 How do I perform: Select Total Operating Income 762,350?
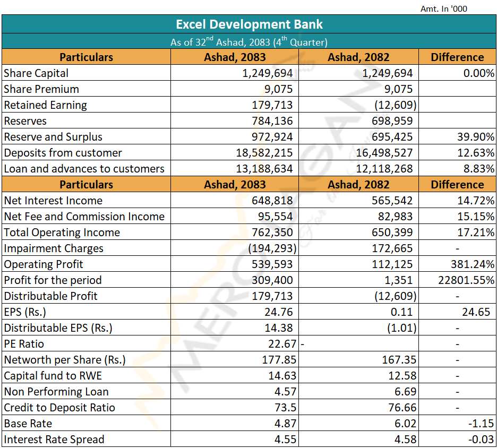[x=272, y=232]
